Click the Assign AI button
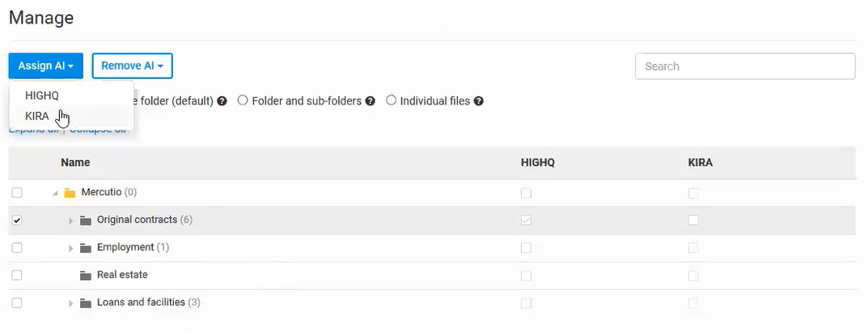868x332 pixels. click(x=45, y=66)
